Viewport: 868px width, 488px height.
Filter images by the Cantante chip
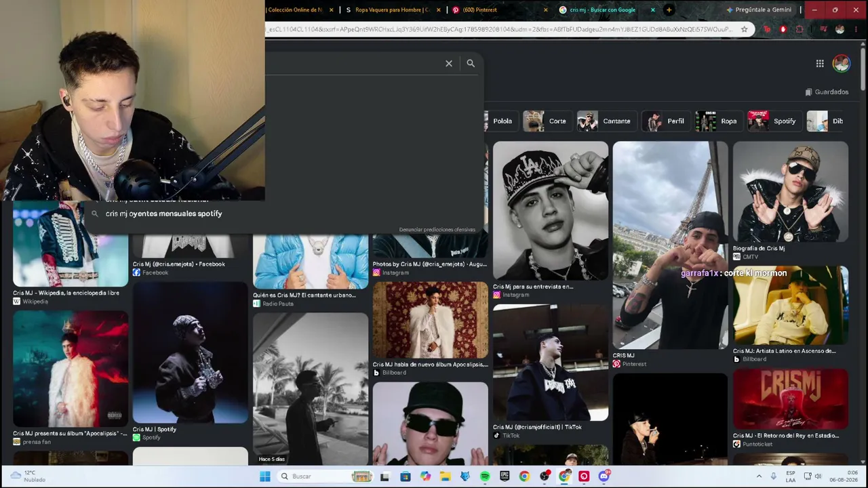[606, 121]
